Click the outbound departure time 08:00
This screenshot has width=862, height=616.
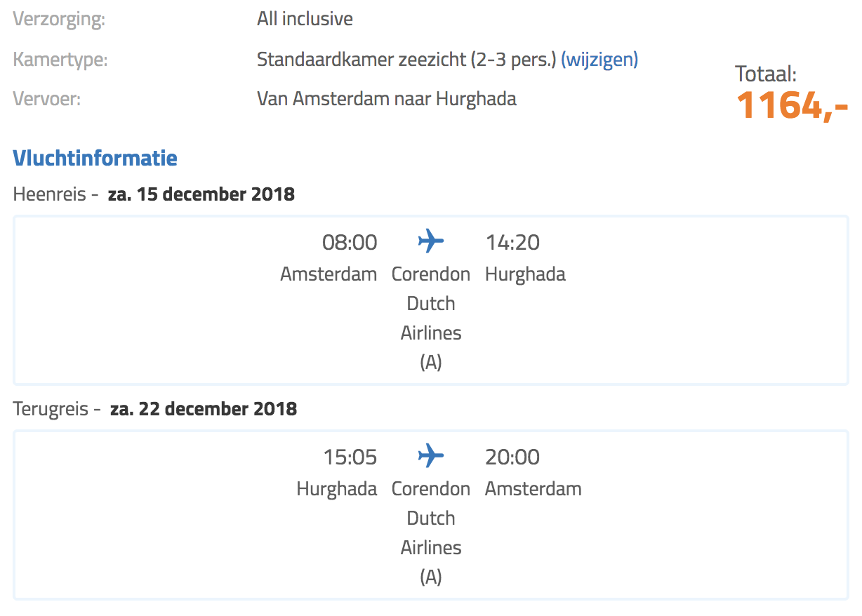point(350,243)
